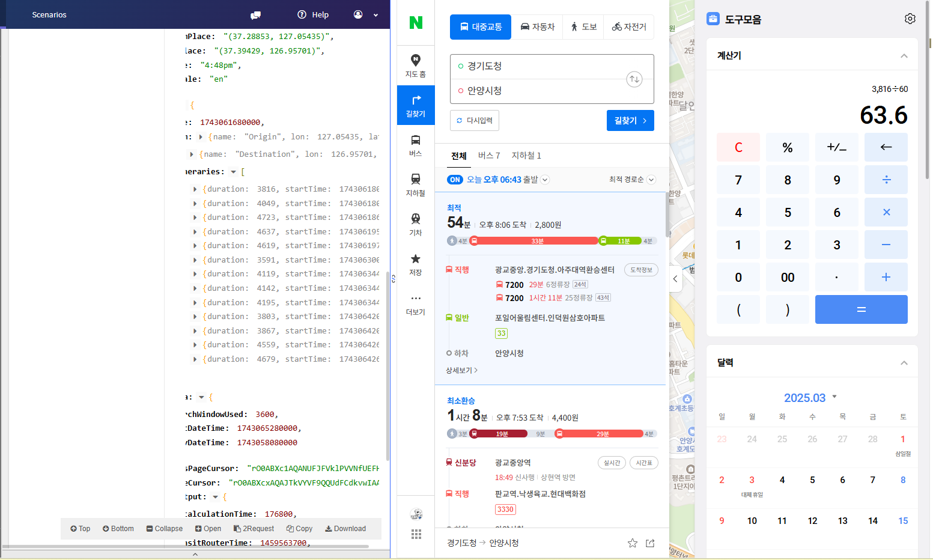Select the 대중교통 public transit tab
933x560 pixels.
click(481, 27)
